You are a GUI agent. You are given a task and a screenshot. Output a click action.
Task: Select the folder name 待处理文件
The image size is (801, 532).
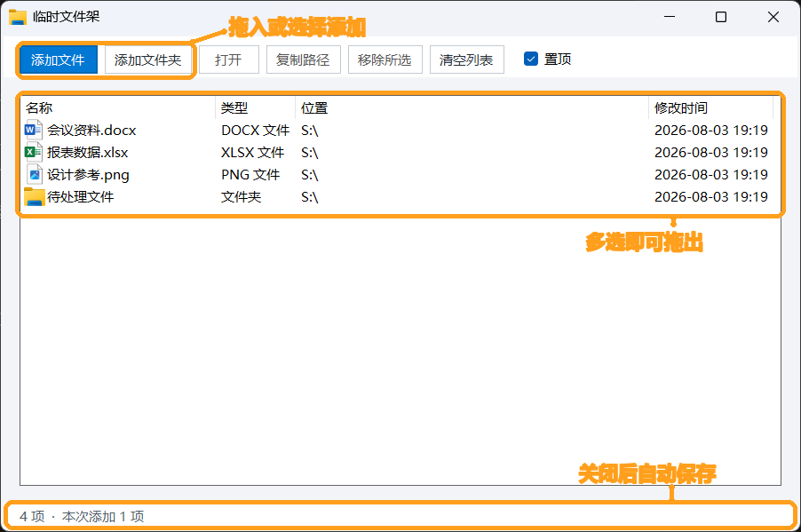(81, 197)
